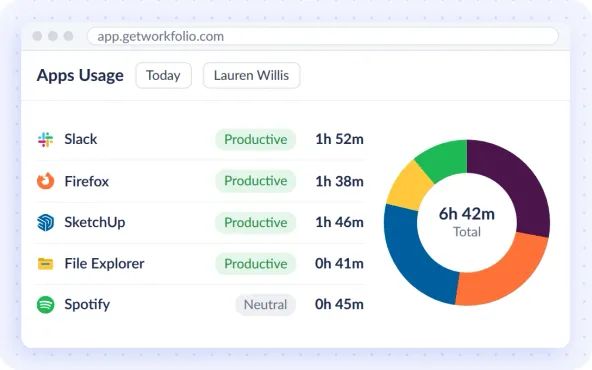
Task: Click the Firefox app icon
Action: [45, 181]
